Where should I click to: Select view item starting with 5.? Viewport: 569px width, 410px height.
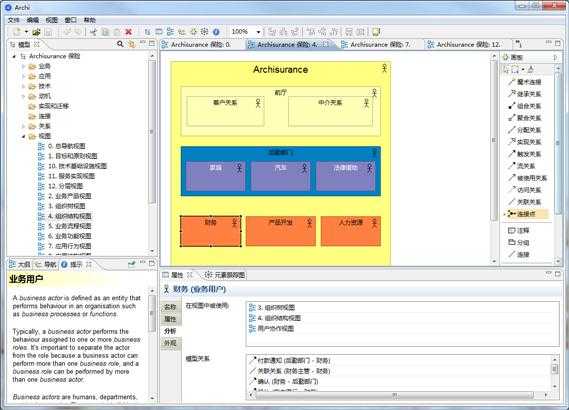tap(65, 226)
